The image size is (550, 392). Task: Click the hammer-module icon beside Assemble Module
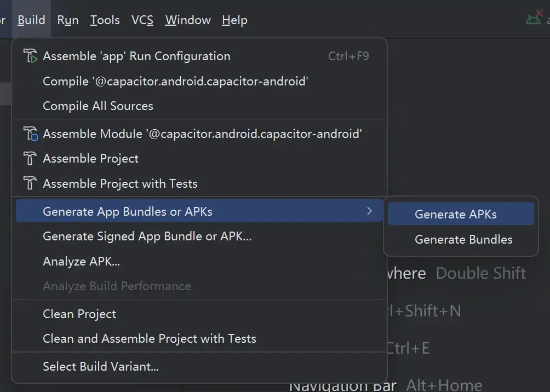31,134
